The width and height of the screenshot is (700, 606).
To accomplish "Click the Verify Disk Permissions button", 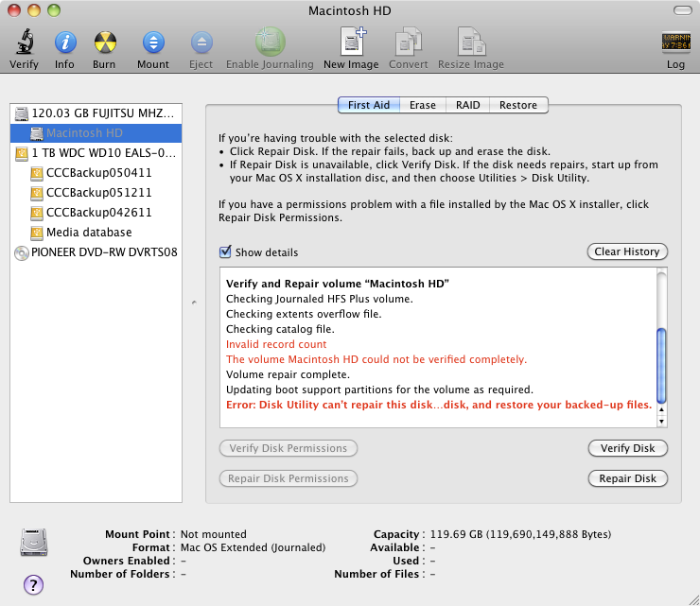I will click(x=289, y=448).
